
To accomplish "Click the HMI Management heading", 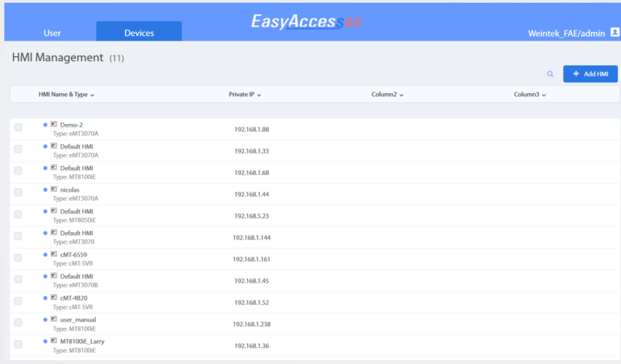I will click(x=57, y=58).
